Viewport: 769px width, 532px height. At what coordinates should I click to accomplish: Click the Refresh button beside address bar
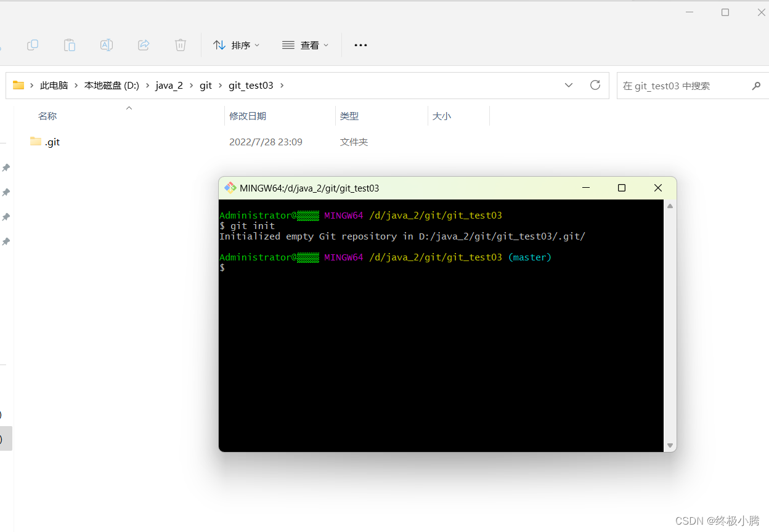(595, 85)
